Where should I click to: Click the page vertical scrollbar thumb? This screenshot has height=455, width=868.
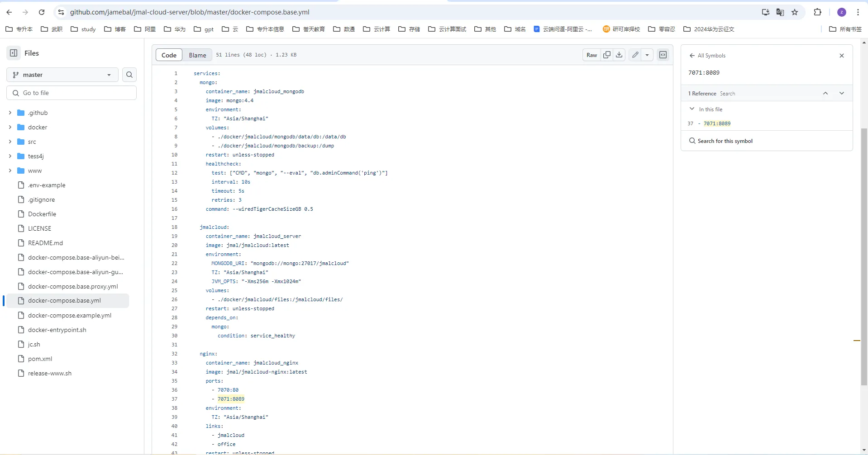point(864,256)
